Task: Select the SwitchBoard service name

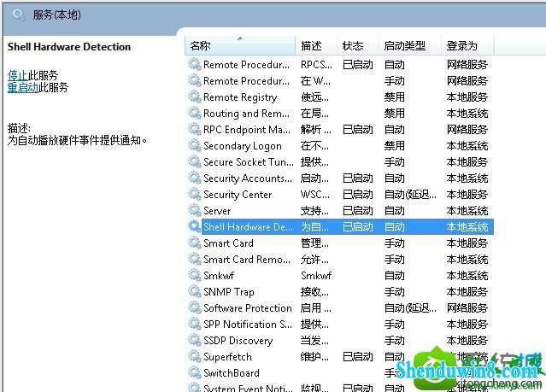Action: click(232, 373)
